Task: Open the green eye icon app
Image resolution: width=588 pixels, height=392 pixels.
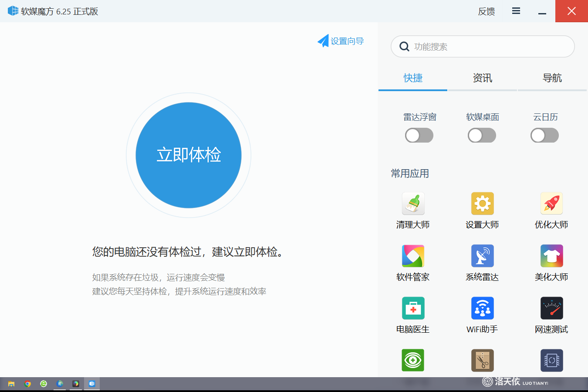Action: click(413, 360)
